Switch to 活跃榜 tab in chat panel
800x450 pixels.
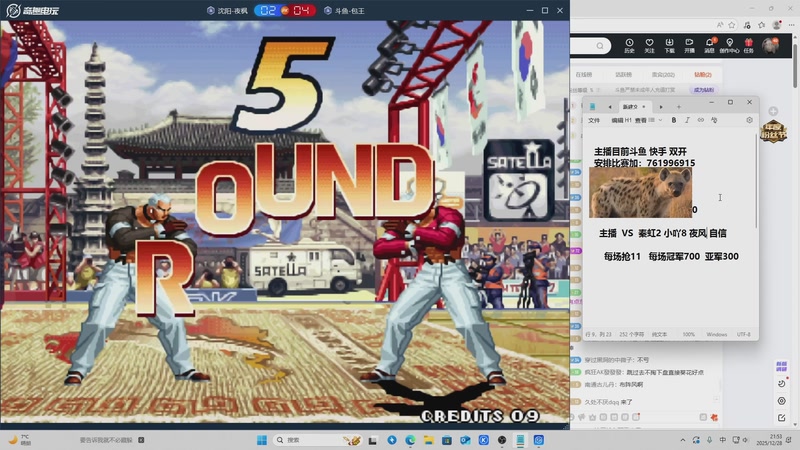tap(623, 74)
